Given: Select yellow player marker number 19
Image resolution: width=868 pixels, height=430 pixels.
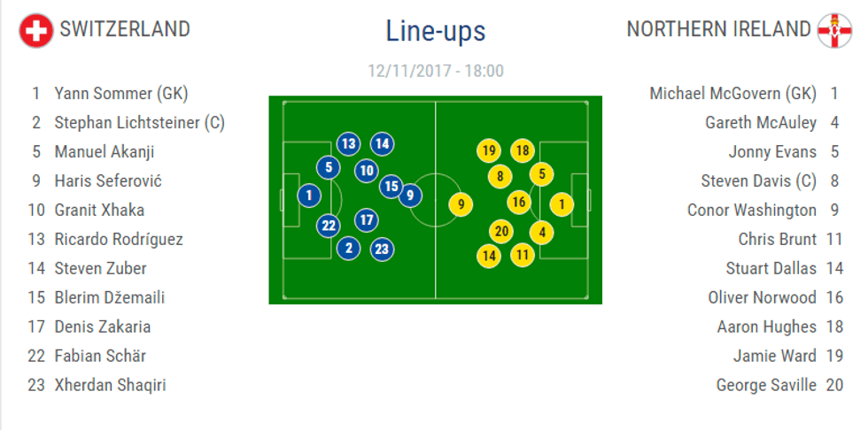Looking at the screenshot, I should point(488,150).
